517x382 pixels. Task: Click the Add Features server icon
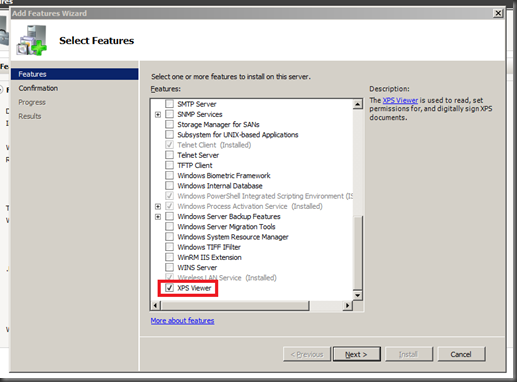click(32, 40)
